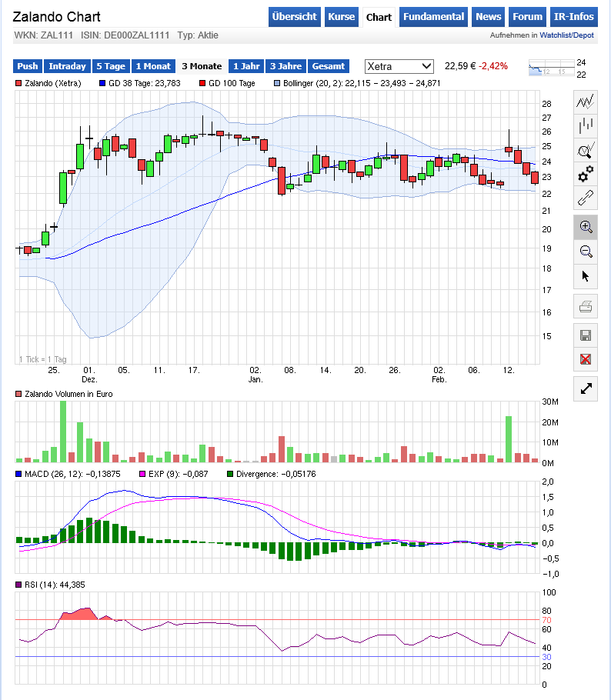Screen dimensions: 611x700
Task: Activate the zoom in magnifier
Action: [x=585, y=227]
